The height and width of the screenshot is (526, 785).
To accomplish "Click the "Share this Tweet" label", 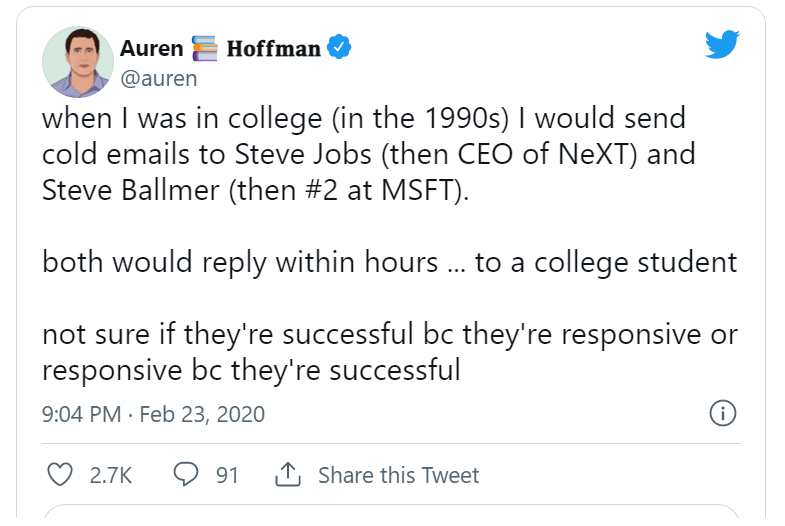I will click(398, 475).
